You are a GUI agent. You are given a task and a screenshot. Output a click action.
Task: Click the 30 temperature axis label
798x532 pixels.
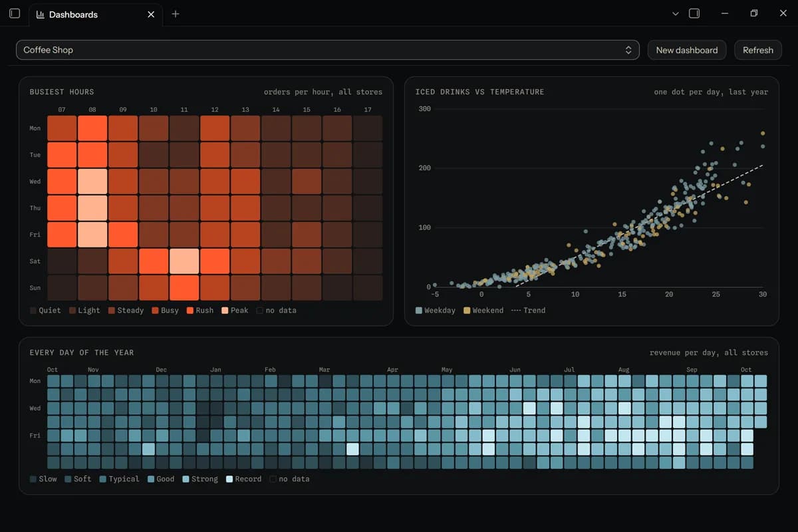click(762, 294)
